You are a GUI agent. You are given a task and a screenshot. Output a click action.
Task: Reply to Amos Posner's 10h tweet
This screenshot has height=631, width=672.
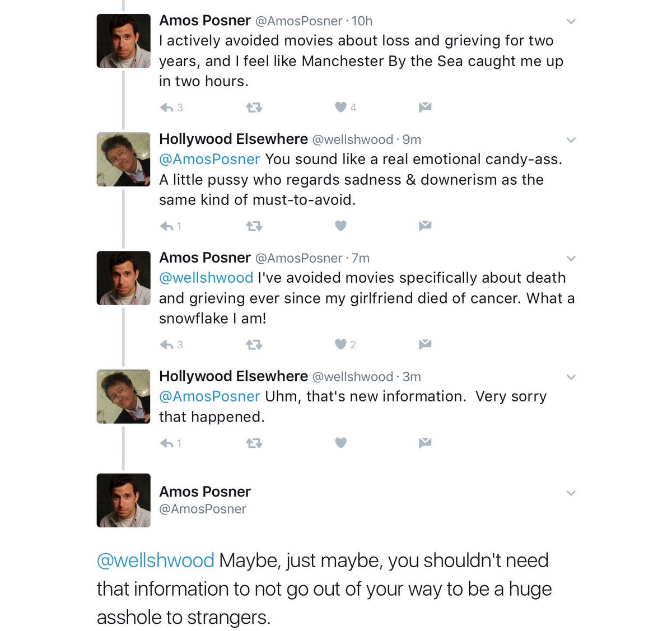166,107
